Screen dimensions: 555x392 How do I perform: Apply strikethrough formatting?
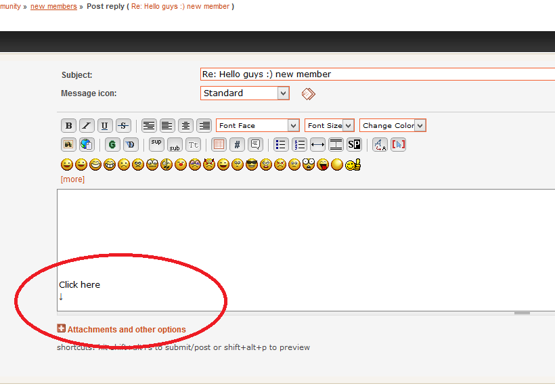pos(123,126)
